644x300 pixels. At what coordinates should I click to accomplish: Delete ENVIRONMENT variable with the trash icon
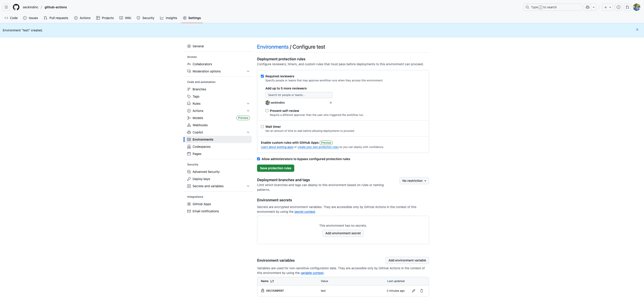pyautogui.click(x=421, y=291)
